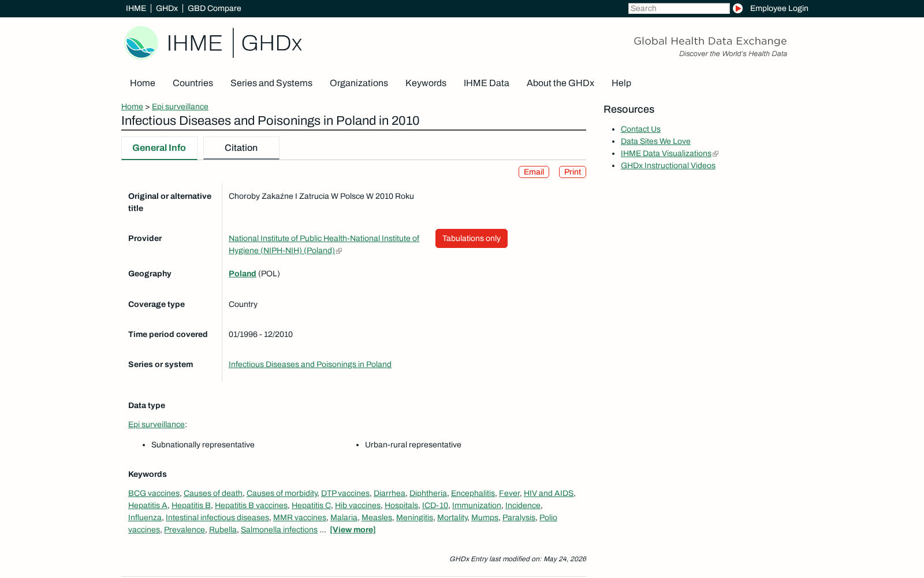Image resolution: width=924 pixels, height=578 pixels.
Task: Click the Print button
Action: click(572, 172)
